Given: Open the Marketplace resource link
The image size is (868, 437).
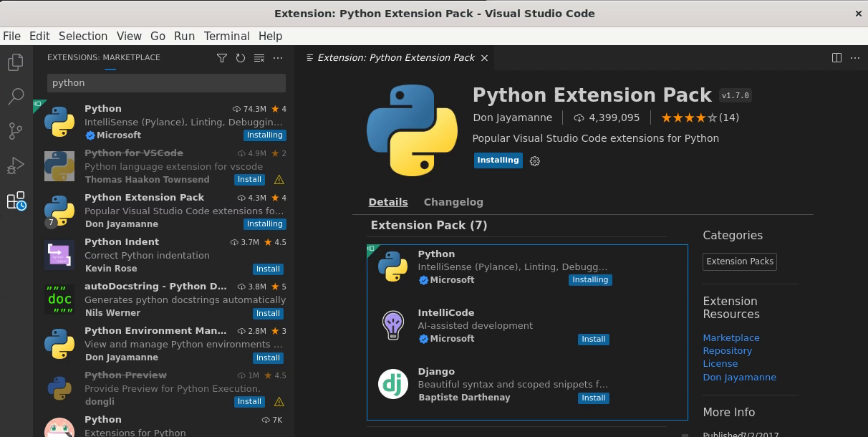Looking at the screenshot, I should click(x=731, y=338).
